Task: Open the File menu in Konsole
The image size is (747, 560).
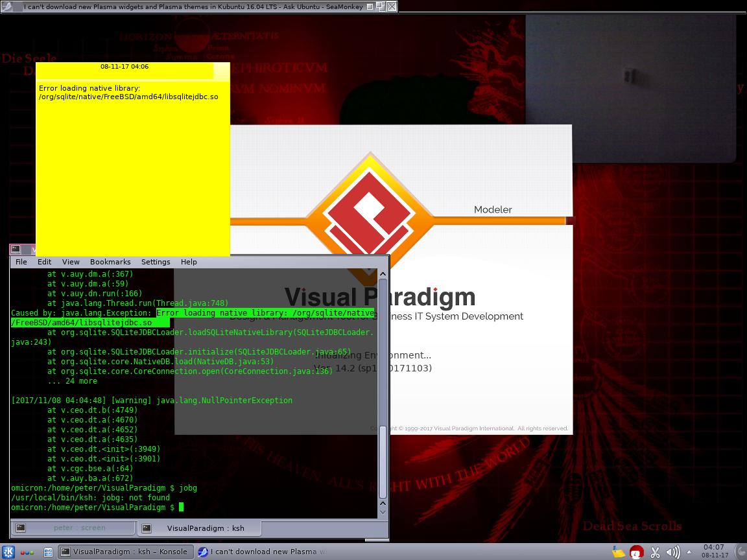Action: (21, 262)
